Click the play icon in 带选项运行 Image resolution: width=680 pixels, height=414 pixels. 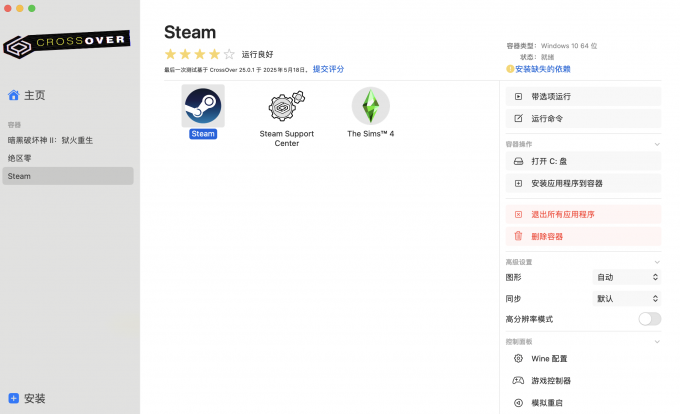click(518, 96)
